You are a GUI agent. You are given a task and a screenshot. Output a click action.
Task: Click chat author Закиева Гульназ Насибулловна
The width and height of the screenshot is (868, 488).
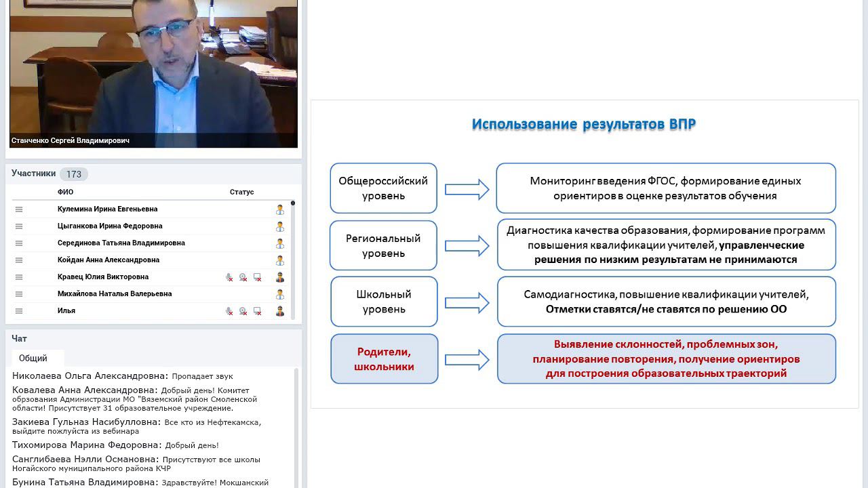pos(88,422)
